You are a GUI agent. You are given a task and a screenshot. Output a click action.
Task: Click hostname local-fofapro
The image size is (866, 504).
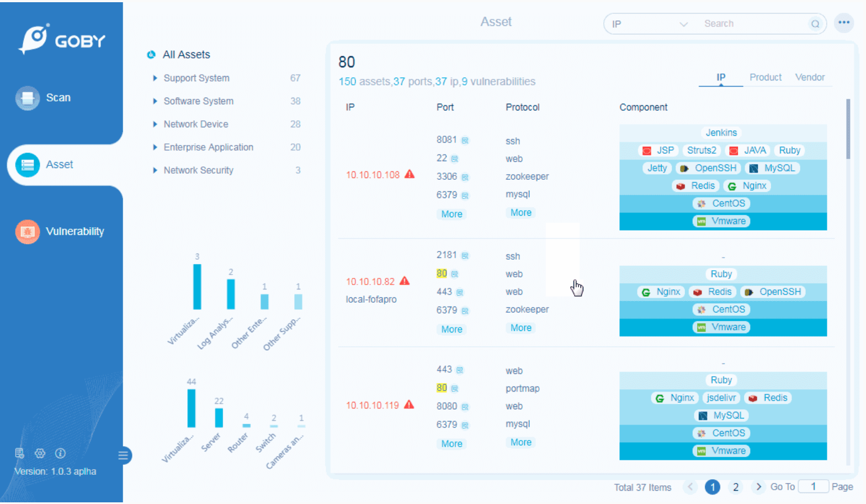point(371,300)
